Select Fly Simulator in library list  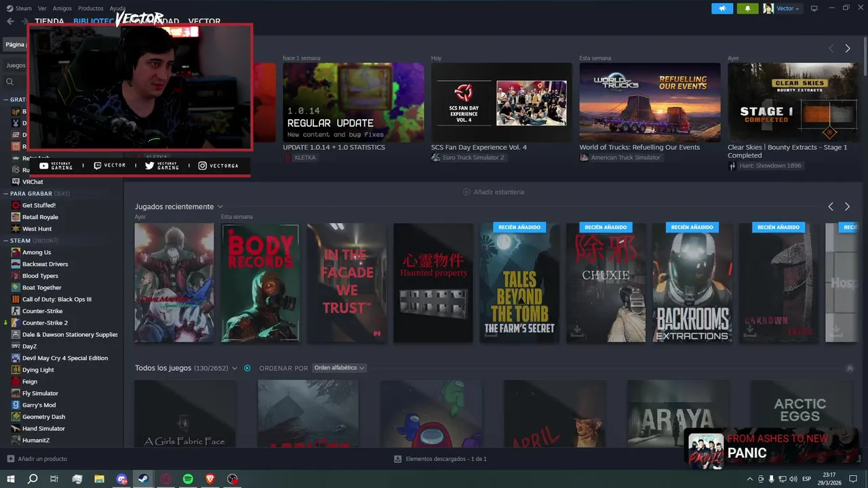click(x=40, y=393)
